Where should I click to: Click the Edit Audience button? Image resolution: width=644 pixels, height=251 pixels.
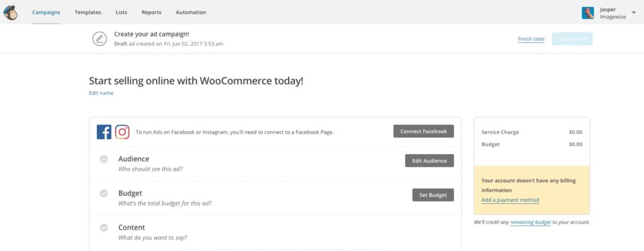point(429,160)
